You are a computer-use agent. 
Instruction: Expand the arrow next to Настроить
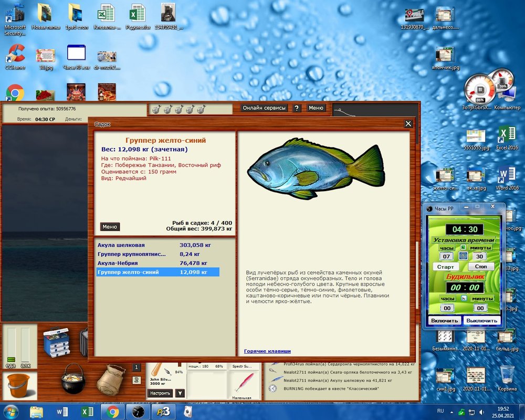(x=180, y=393)
